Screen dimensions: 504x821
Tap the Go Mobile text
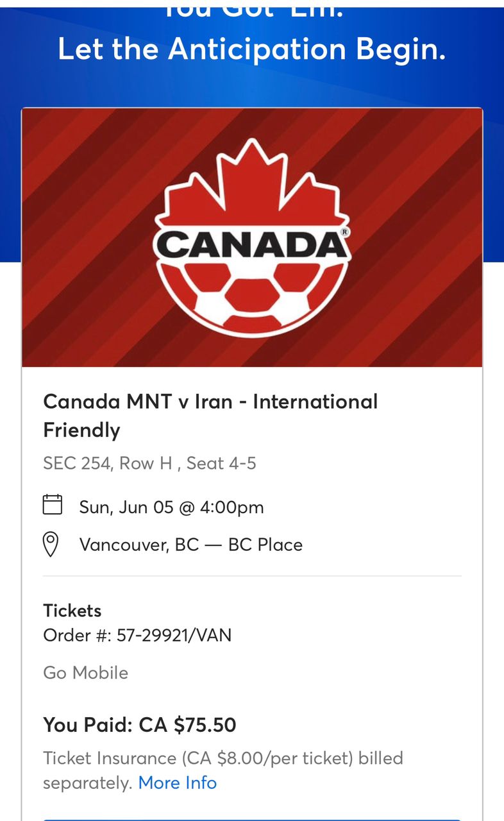pyautogui.click(x=85, y=672)
